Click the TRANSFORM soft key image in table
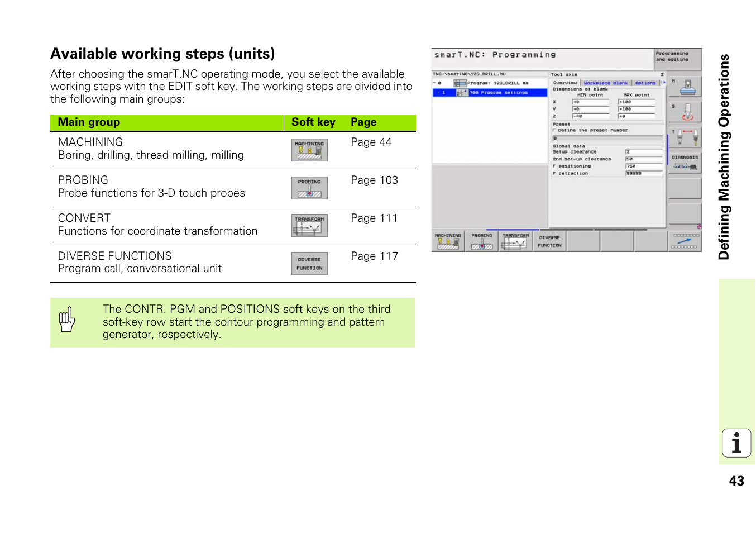Viewport: 756px width, 533px height. (309, 225)
